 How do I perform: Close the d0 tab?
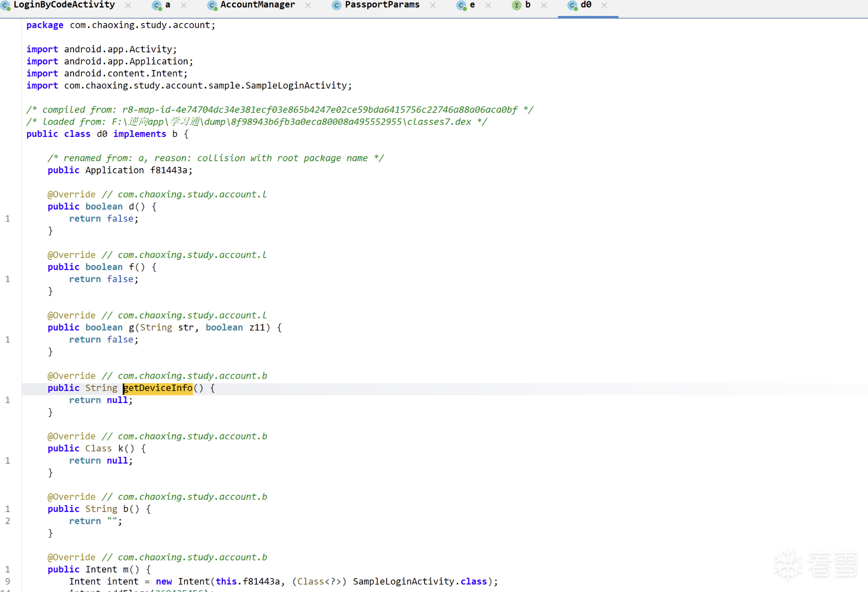tap(604, 5)
